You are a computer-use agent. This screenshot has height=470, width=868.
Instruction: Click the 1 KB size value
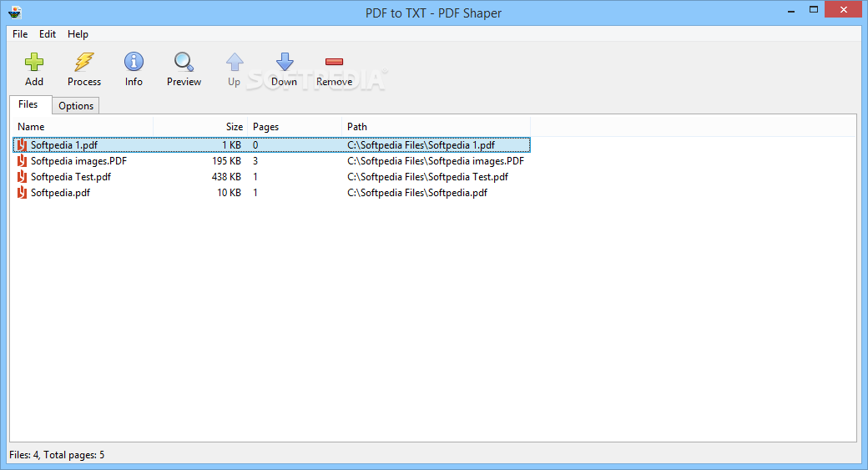pyautogui.click(x=231, y=145)
